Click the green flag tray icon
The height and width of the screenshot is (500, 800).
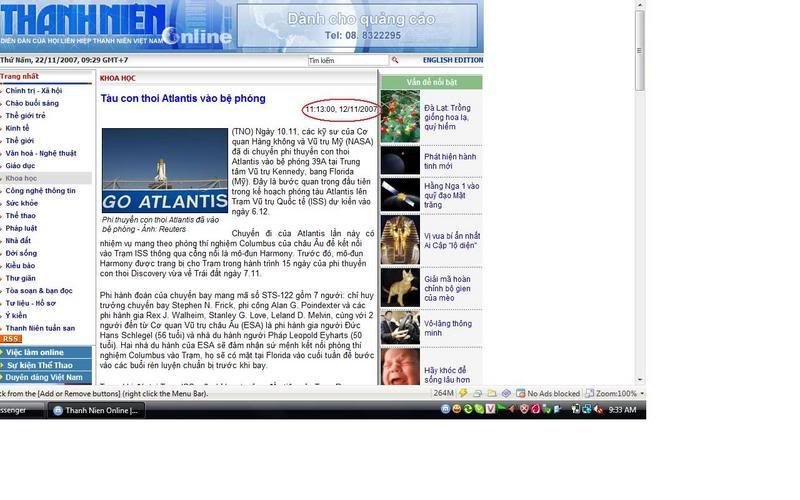click(x=502, y=409)
